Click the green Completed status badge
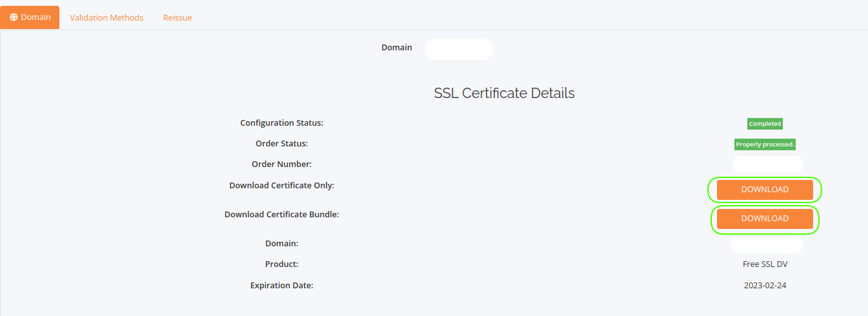This screenshot has height=316, width=868. pyautogui.click(x=765, y=123)
